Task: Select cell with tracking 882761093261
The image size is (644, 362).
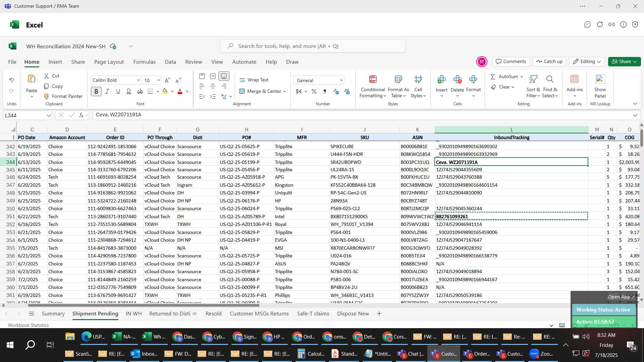Action: tap(511, 217)
